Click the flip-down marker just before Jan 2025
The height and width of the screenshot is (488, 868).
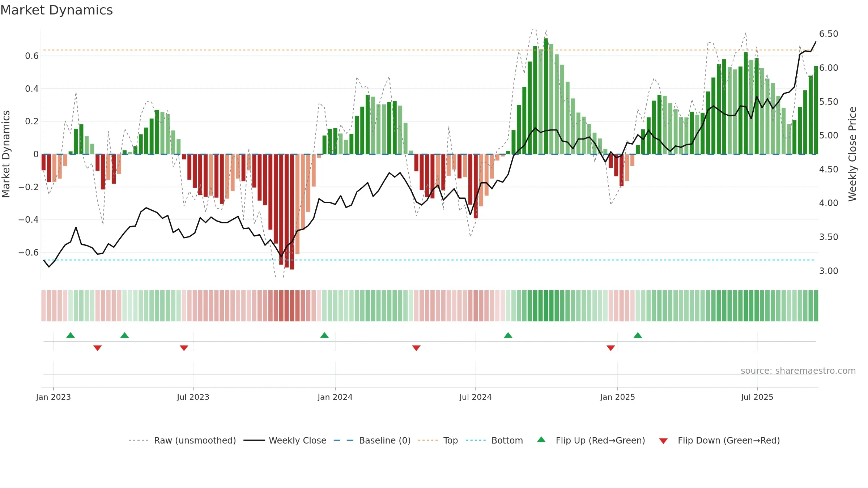(x=611, y=348)
